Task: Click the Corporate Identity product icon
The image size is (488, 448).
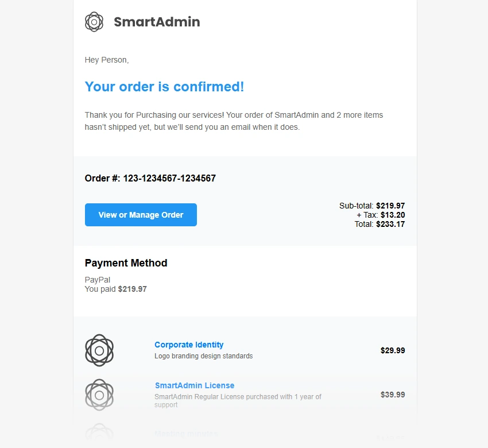Action: [99, 350]
